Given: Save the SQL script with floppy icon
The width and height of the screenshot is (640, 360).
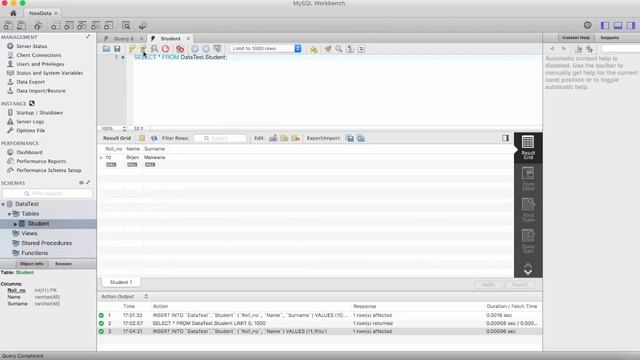Looking at the screenshot, I should (x=117, y=49).
